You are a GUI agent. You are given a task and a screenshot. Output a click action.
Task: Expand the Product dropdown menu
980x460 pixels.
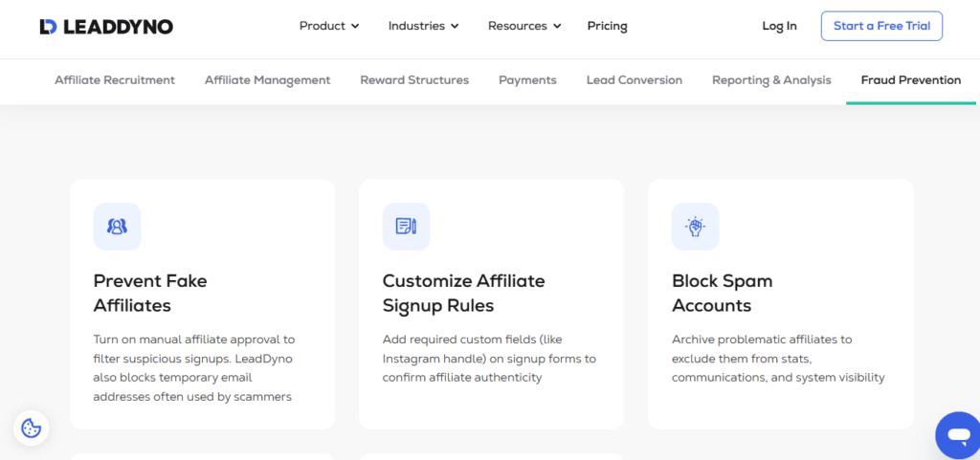(x=329, y=26)
